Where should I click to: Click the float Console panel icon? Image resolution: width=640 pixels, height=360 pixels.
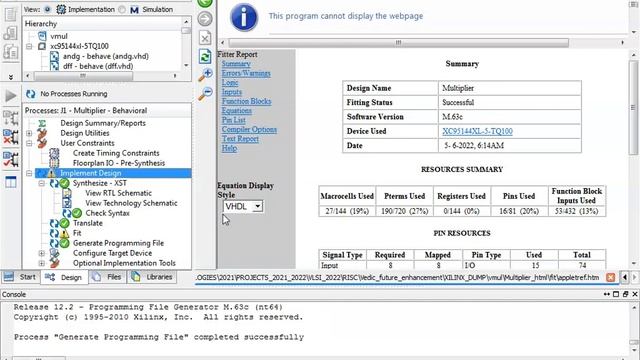(625, 294)
